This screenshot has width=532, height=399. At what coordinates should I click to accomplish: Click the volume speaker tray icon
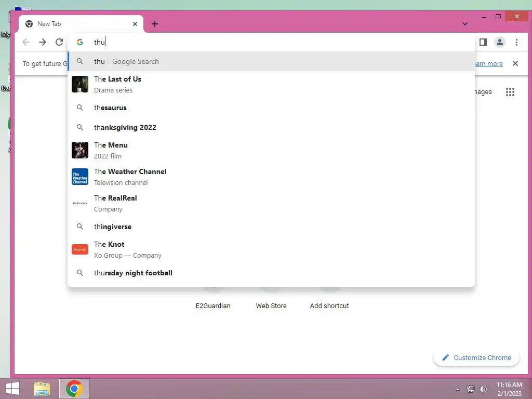483,389
